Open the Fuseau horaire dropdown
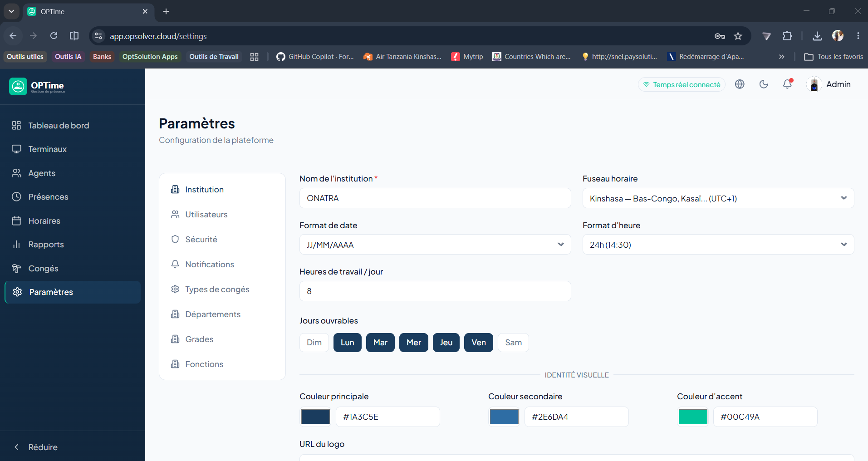The width and height of the screenshot is (868, 461). 718,198
